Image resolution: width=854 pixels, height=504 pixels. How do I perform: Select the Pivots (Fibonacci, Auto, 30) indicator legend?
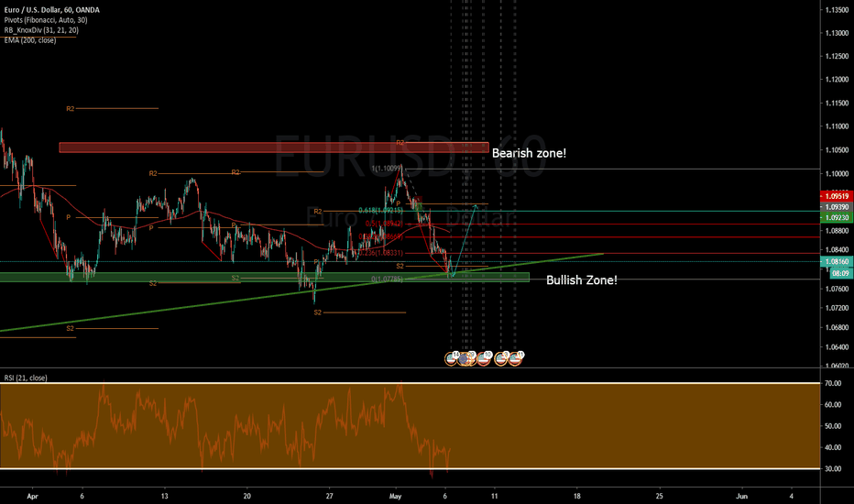coord(46,20)
